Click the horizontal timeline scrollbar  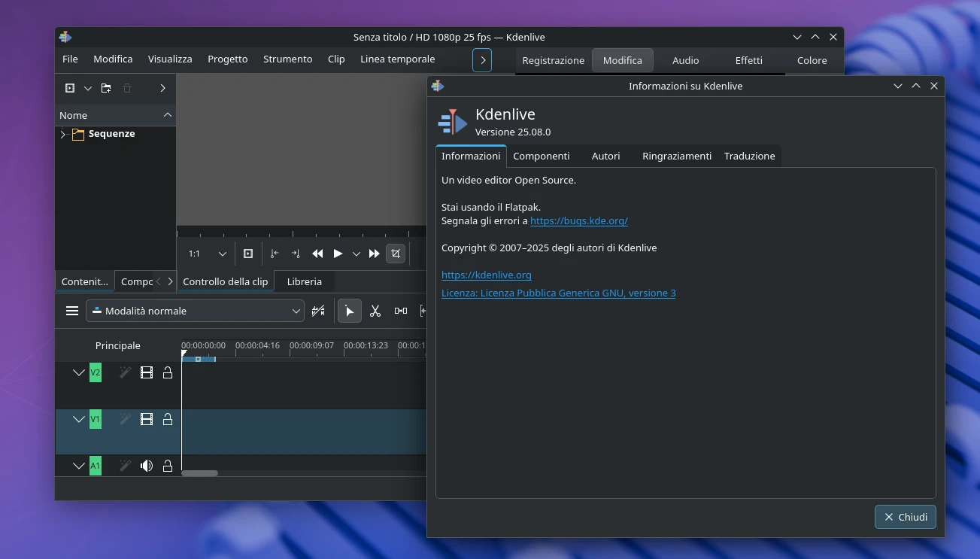click(x=199, y=472)
